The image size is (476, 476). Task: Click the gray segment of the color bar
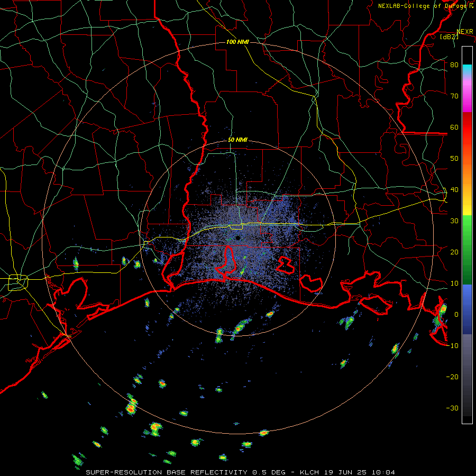click(x=467, y=358)
